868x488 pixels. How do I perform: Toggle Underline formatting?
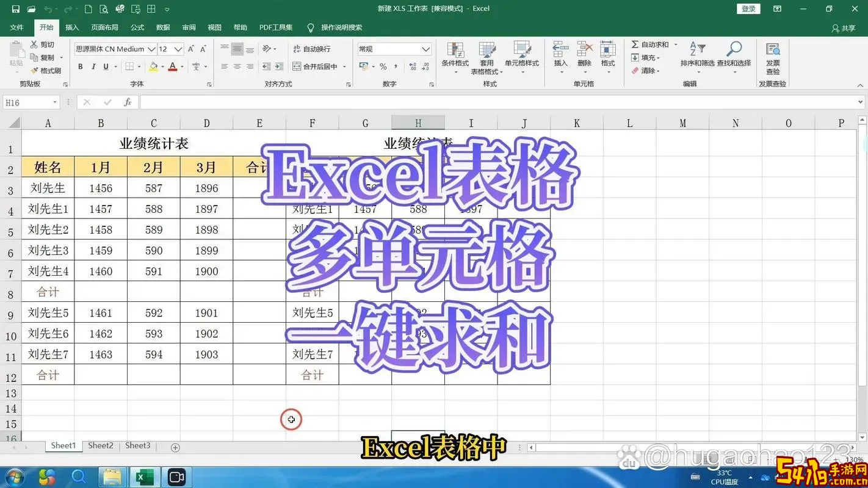(x=106, y=66)
